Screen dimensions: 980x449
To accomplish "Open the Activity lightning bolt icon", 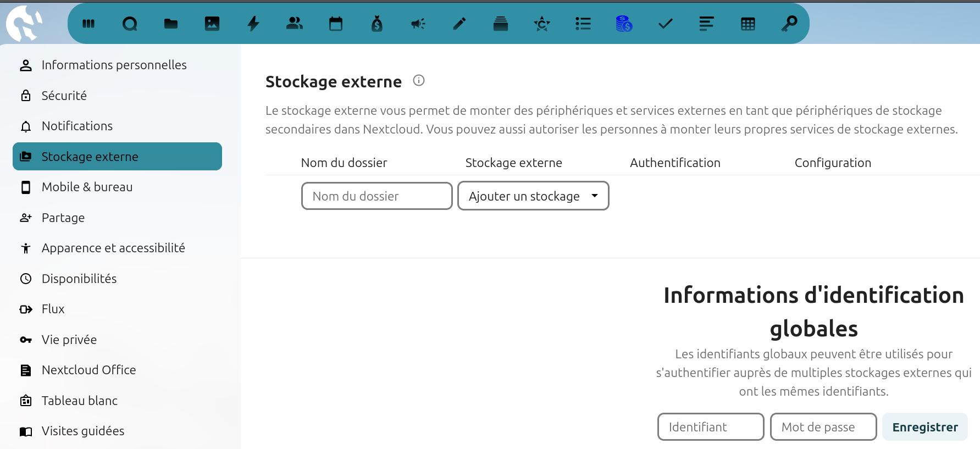I will (x=253, y=24).
